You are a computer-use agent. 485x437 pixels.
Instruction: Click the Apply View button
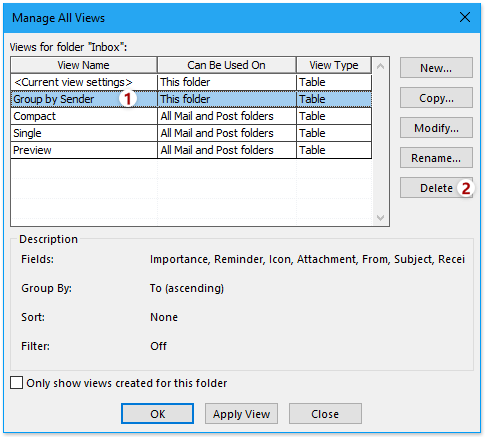click(x=241, y=414)
